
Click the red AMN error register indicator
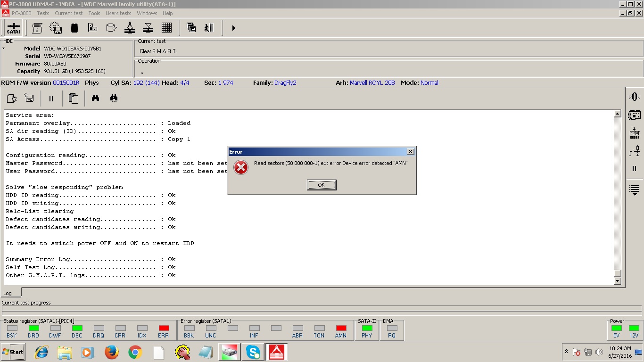point(341,328)
